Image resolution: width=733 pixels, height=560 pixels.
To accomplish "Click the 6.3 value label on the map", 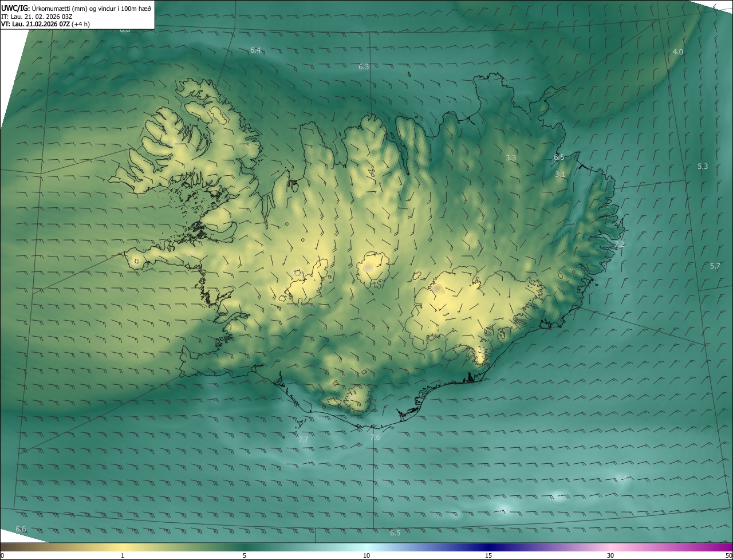I will pyautogui.click(x=364, y=67).
